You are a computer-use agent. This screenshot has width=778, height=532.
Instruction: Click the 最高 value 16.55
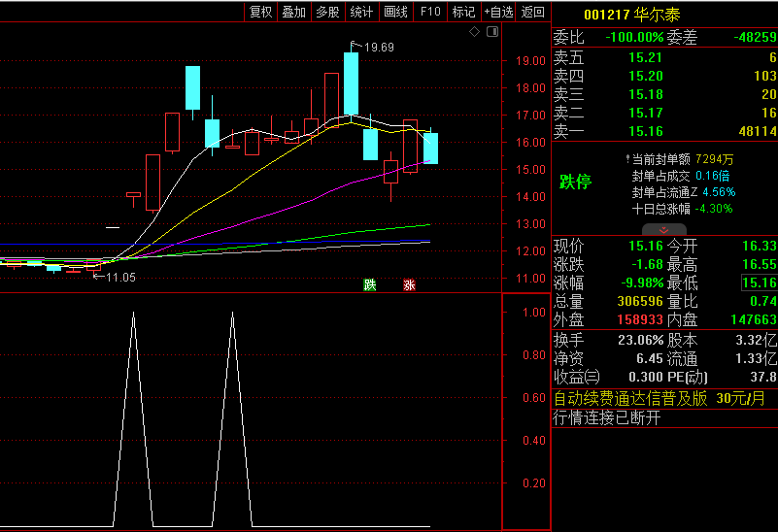click(760, 264)
